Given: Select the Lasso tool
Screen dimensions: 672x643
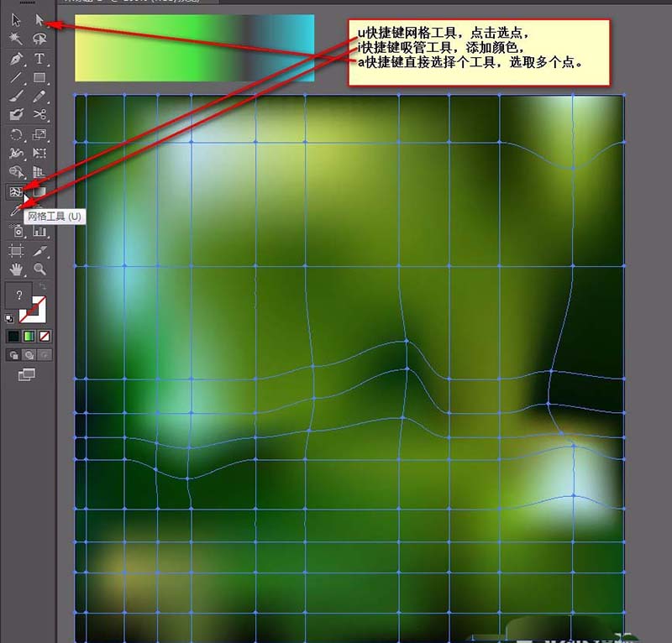Looking at the screenshot, I should pos(39,39).
